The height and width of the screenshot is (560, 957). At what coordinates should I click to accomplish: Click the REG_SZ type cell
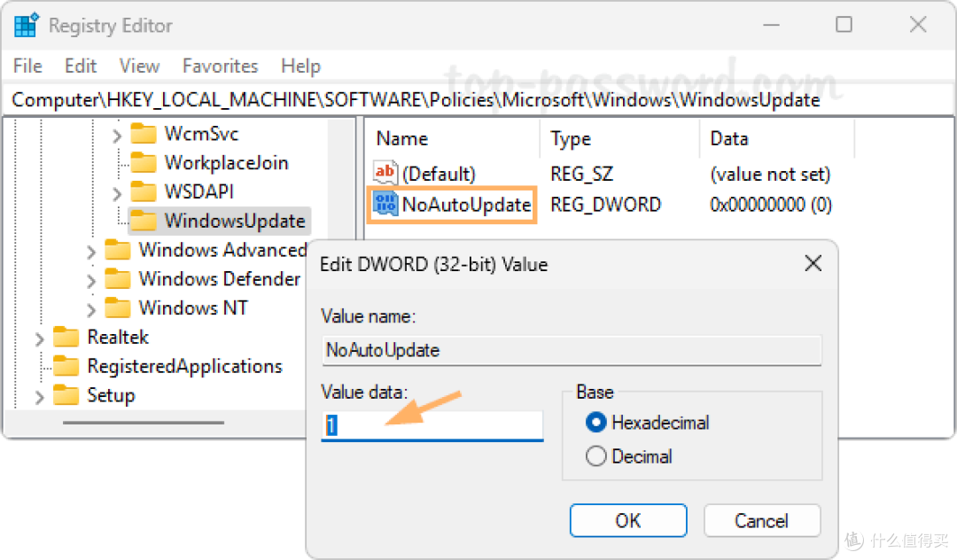pos(581,174)
